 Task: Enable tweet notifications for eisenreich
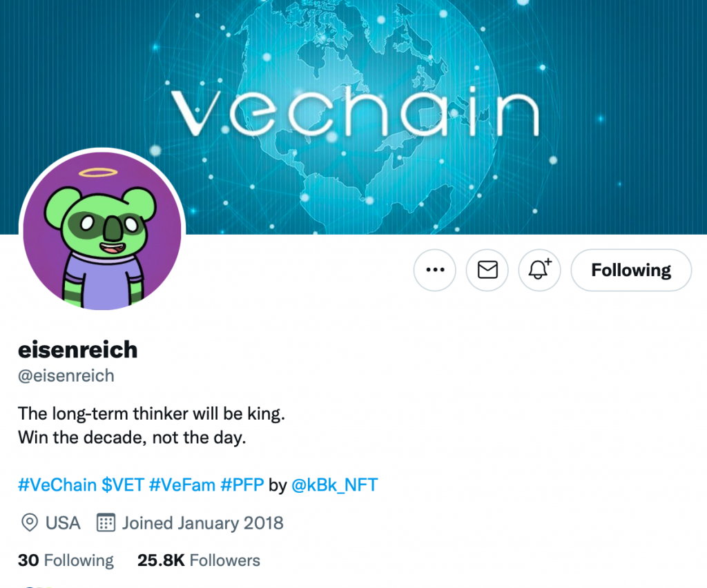pyautogui.click(x=539, y=270)
